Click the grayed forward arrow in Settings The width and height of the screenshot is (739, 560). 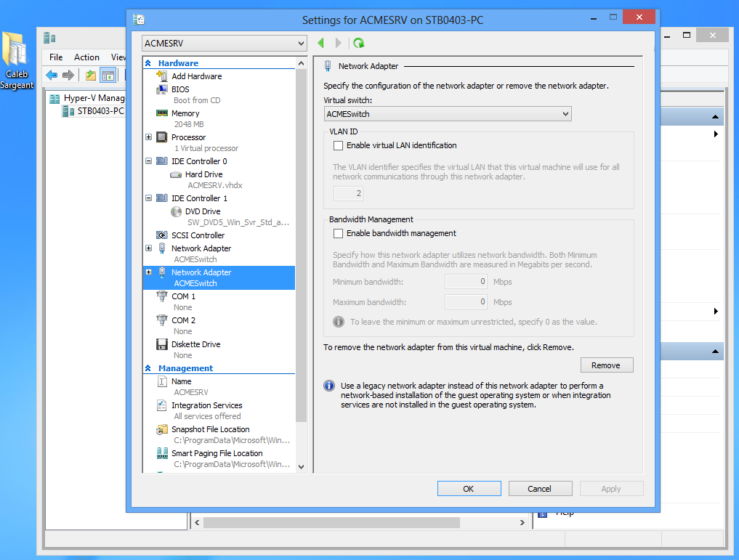pos(338,43)
